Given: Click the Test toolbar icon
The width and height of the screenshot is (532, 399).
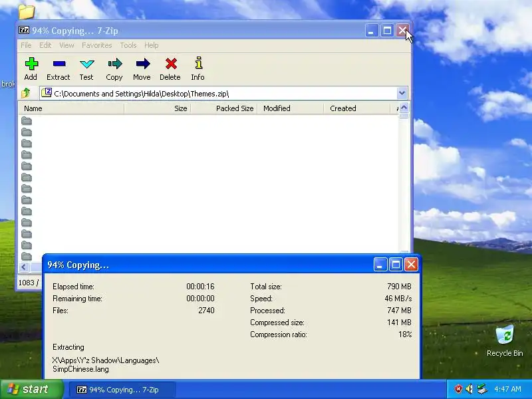Looking at the screenshot, I should pyautogui.click(x=86, y=69).
